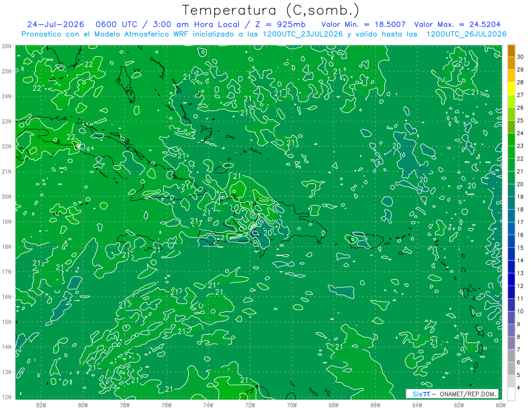
Task: Click the "26N" latitude axis label
Action: click(7, 46)
